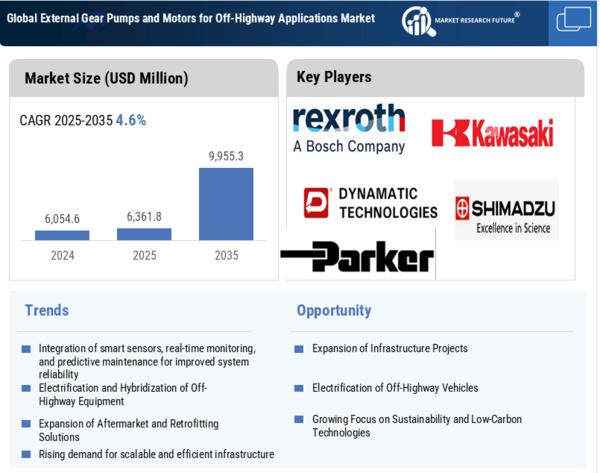The width and height of the screenshot is (600, 473).
Task: Click bullet beside Expansion of Infrastructure Projects
Action: pos(300,350)
